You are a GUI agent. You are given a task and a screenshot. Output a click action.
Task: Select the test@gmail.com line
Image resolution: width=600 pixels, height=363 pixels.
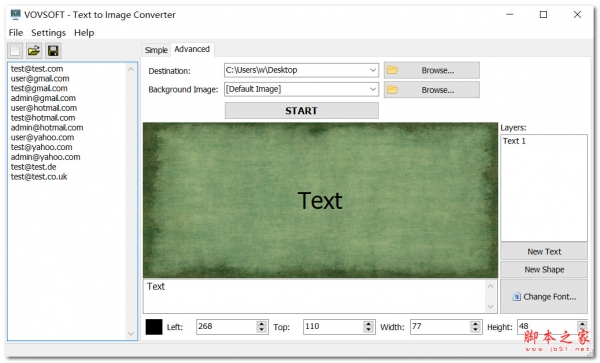point(39,88)
